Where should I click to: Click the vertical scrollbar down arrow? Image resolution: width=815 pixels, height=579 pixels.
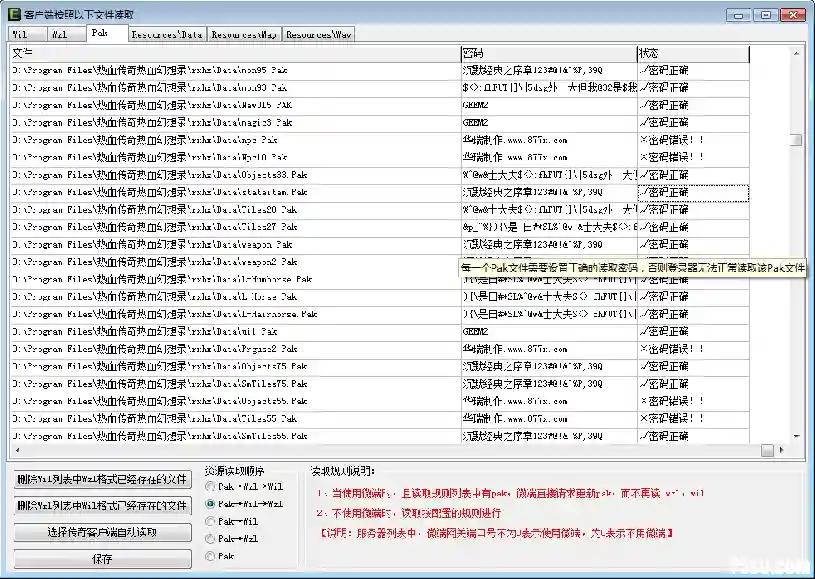coord(796,437)
